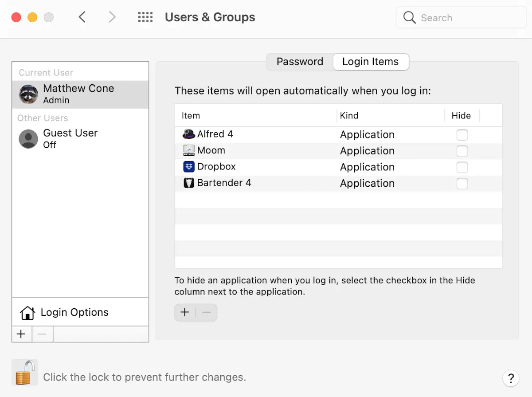
Task: Select the Bartender 4 tuxedo icon
Action: 189,183
